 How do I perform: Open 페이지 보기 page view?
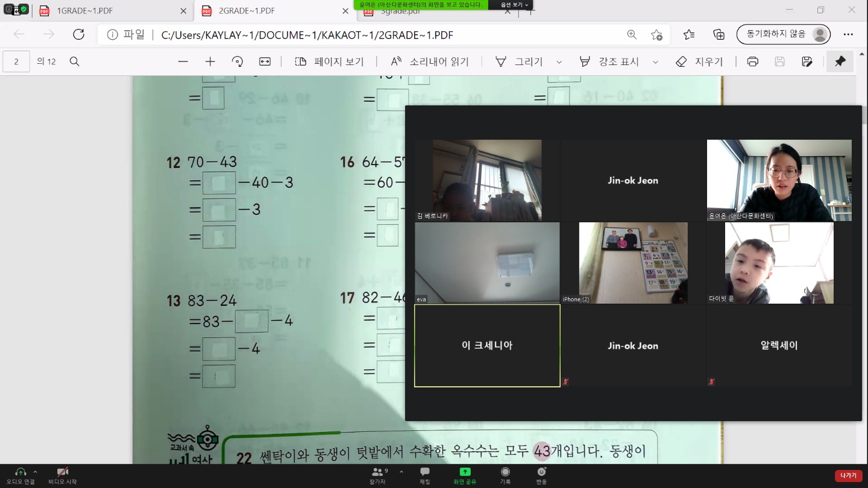pos(329,61)
